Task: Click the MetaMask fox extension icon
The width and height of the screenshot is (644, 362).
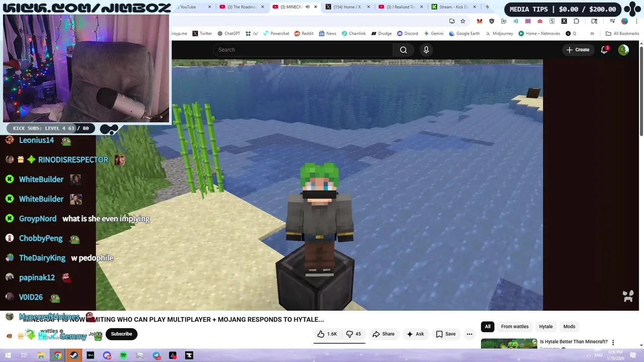Action: (479, 21)
